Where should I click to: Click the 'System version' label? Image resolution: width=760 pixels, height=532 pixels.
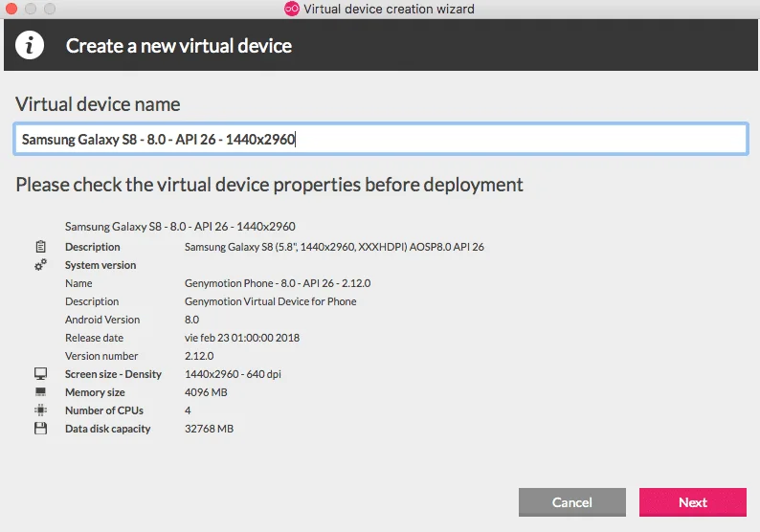[x=101, y=265]
